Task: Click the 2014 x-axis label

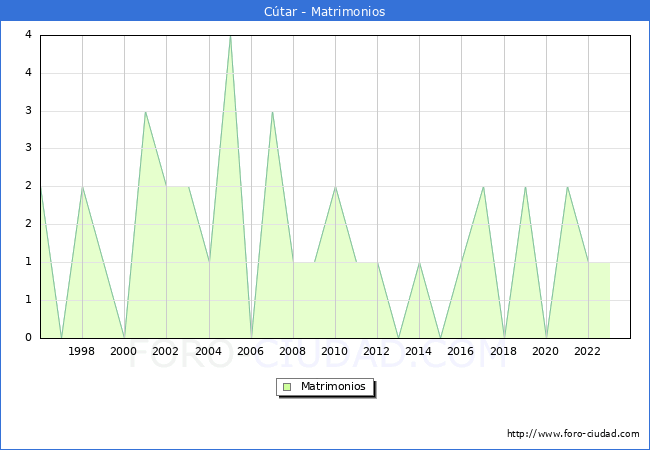Action: (x=419, y=351)
